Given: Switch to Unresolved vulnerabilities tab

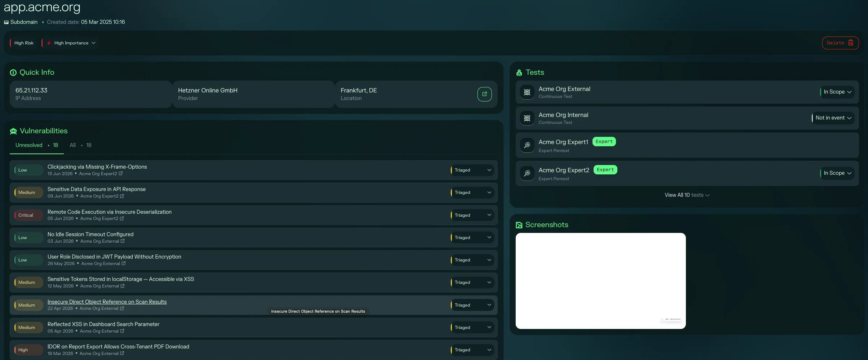Looking at the screenshot, I should 37,145.
